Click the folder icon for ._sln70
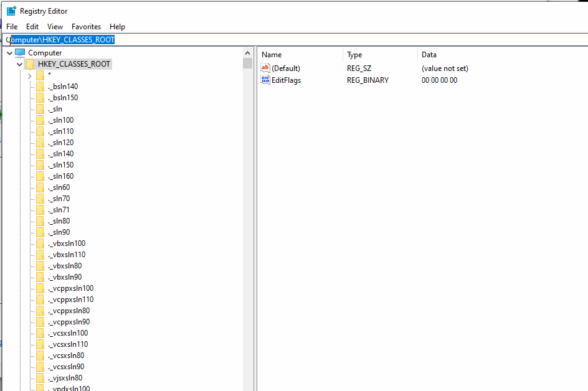Viewport: 588px width, 391px height. click(x=40, y=199)
